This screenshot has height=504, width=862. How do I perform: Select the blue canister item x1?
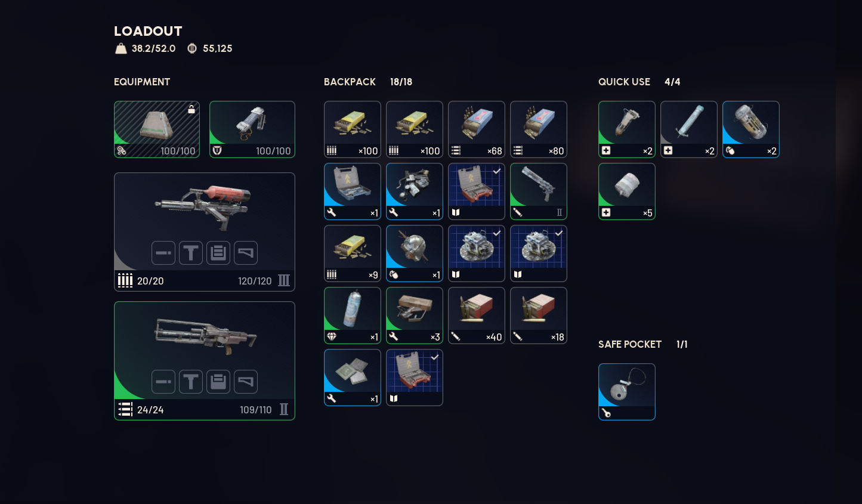pos(353,316)
